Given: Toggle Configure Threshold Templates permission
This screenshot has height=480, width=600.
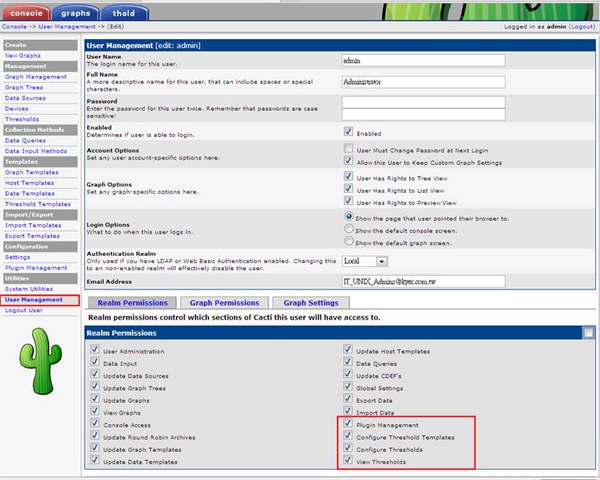Looking at the screenshot, I should [x=348, y=435].
